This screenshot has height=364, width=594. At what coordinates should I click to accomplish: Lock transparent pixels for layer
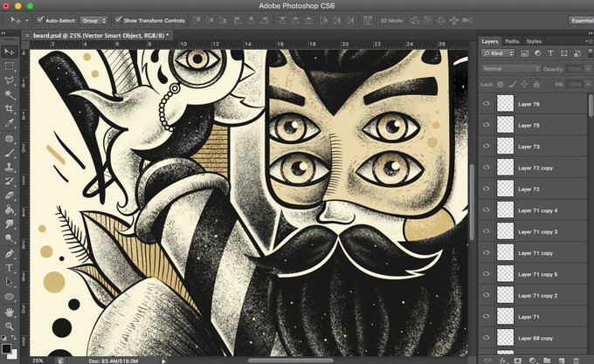coord(500,85)
